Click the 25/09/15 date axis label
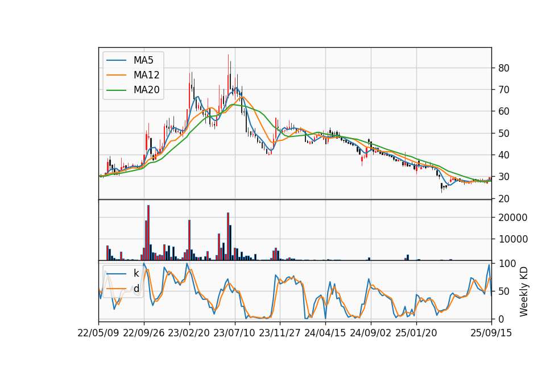 [x=491, y=333]
